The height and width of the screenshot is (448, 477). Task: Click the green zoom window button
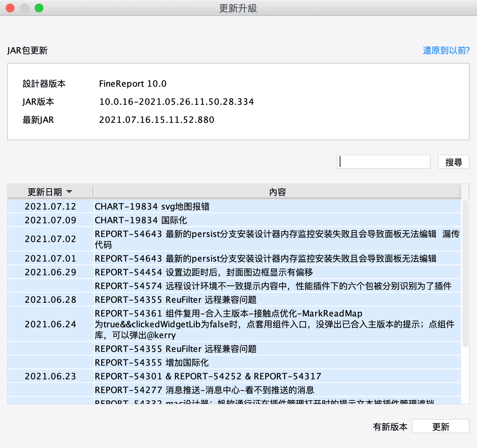tap(39, 8)
